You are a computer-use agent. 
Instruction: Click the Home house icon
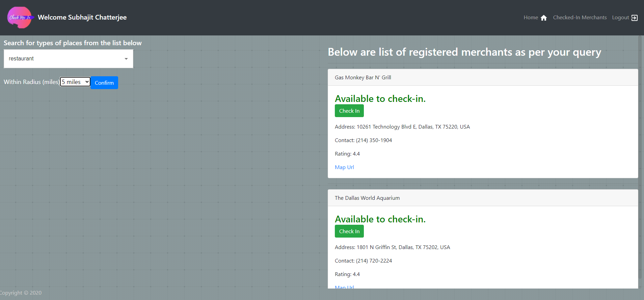543,18
